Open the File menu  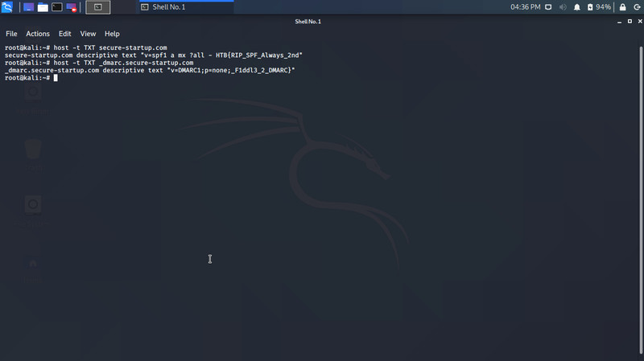click(11, 34)
